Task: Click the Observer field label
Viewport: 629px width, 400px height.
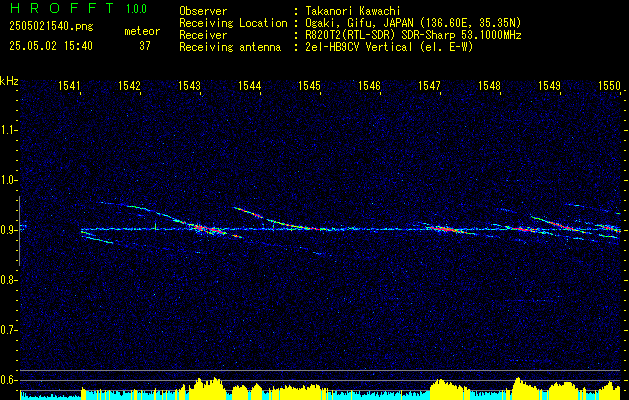Action: (203, 11)
